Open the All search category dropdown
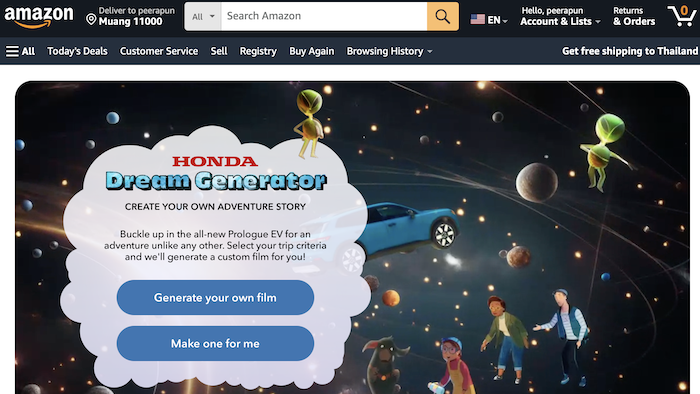Screen dimensions: 700x394 [x=203, y=17]
